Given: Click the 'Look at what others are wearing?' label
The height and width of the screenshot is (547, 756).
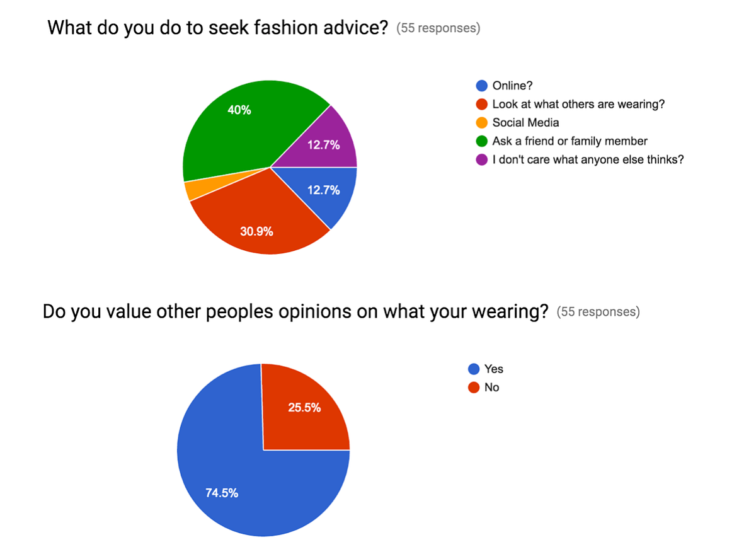Looking at the screenshot, I should click(578, 105).
